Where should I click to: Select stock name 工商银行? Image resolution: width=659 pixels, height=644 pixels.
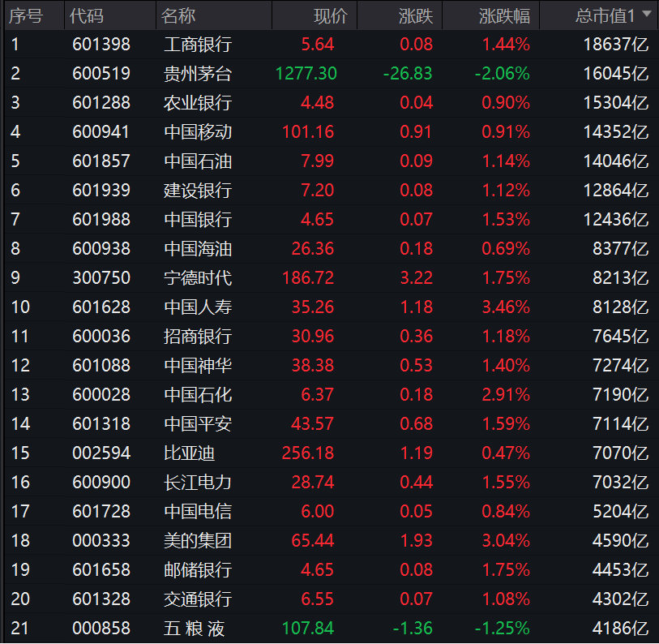coord(198,44)
